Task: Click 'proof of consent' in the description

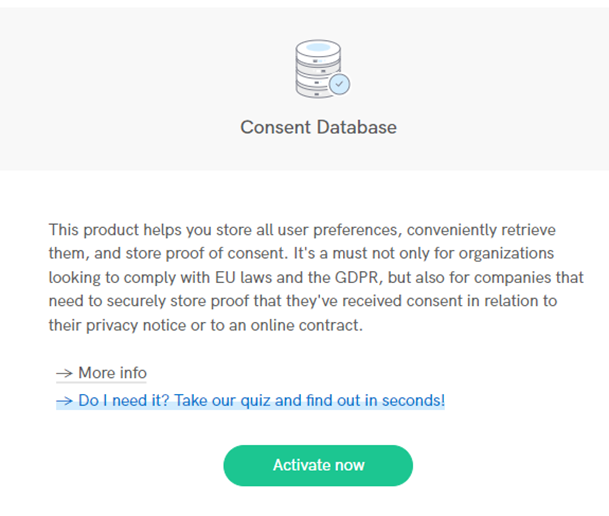Action: (x=226, y=254)
